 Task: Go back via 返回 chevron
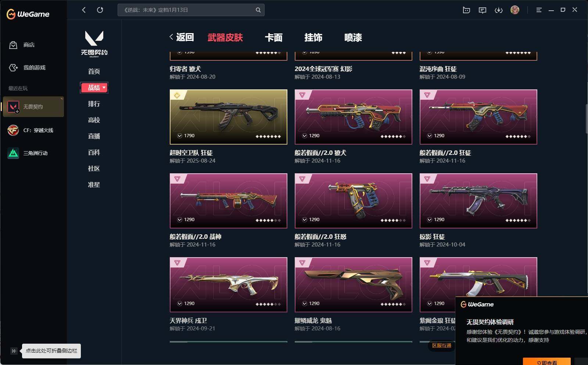pyautogui.click(x=182, y=37)
